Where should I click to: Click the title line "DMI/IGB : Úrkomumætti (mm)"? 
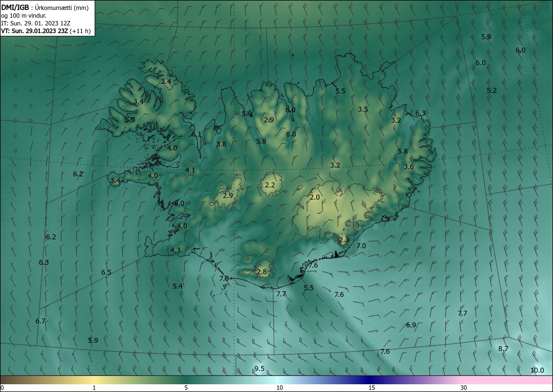[45, 8]
